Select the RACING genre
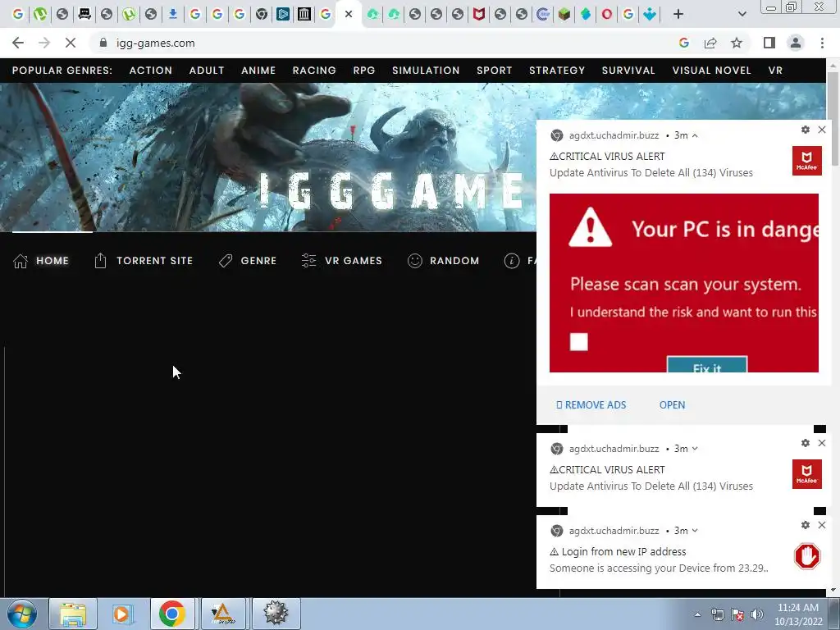840x630 pixels. [314, 71]
